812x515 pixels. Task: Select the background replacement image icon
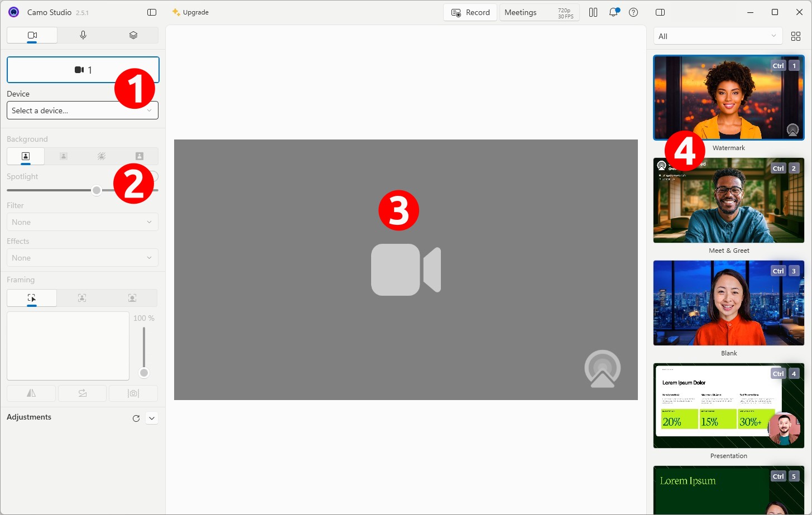(139, 156)
